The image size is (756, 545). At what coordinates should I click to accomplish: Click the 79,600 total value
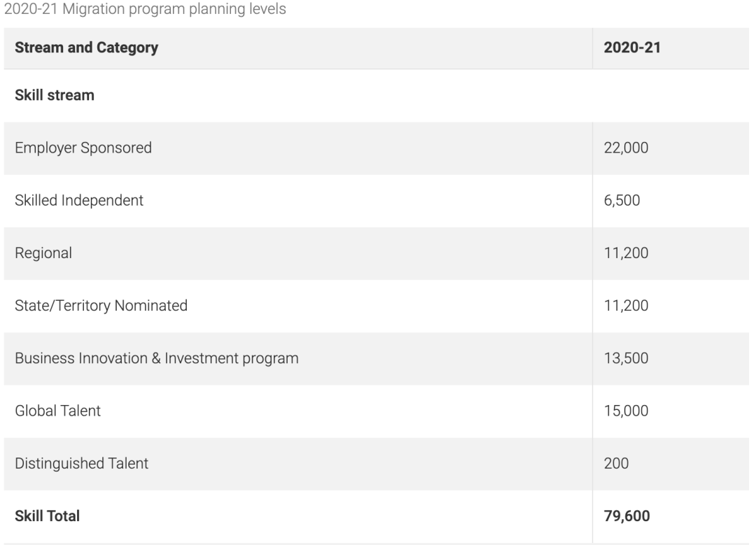(626, 516)
